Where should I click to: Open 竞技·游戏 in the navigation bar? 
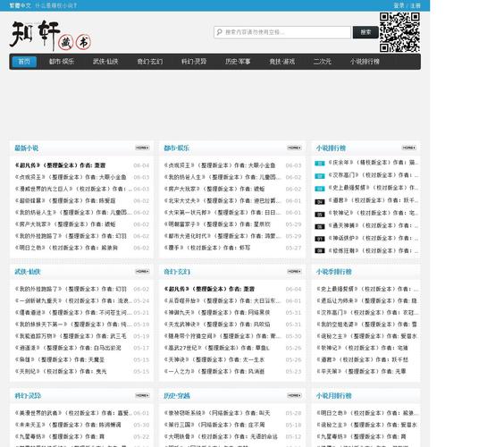[281, 62]
